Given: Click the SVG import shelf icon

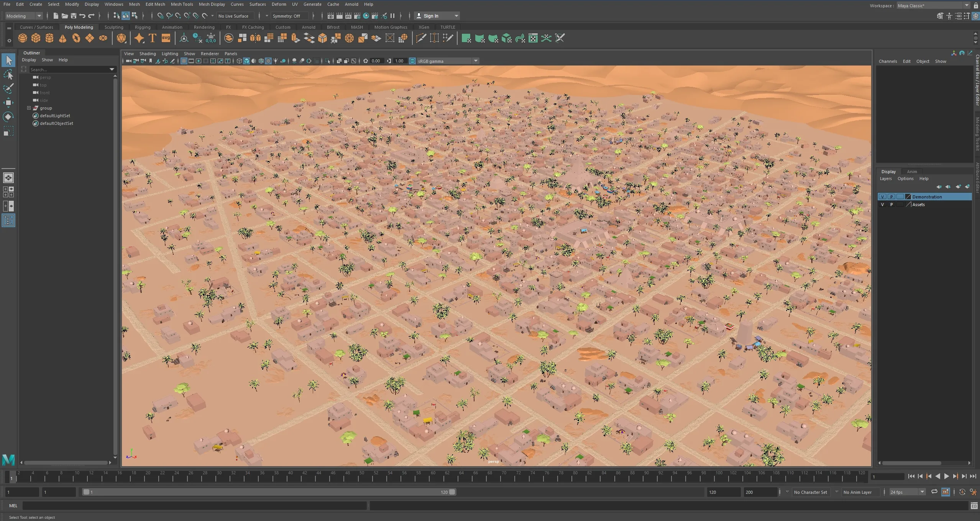Looking at the screenshot, I should (x=166, y=38).
